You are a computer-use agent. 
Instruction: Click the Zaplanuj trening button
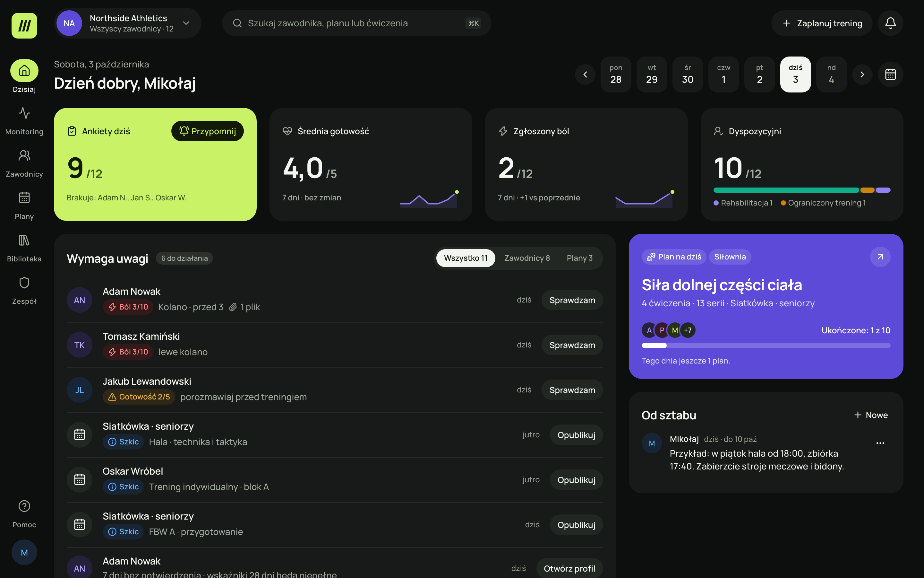822,23
